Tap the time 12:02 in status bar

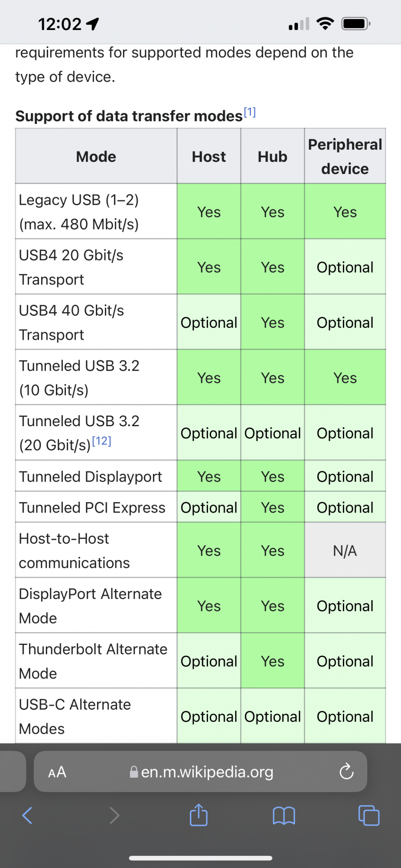pyautogui.click(x=59, y=24)
